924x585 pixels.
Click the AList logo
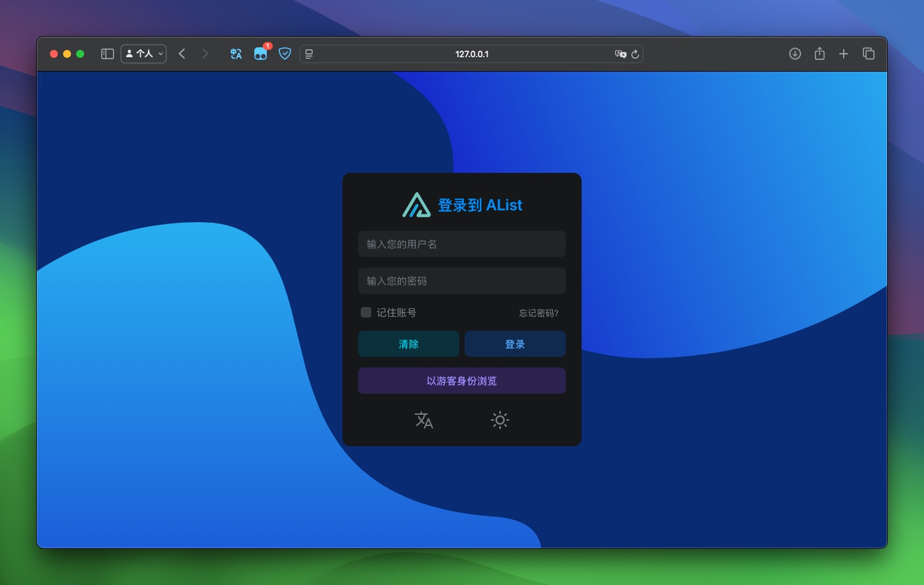[x=416, y=205]
